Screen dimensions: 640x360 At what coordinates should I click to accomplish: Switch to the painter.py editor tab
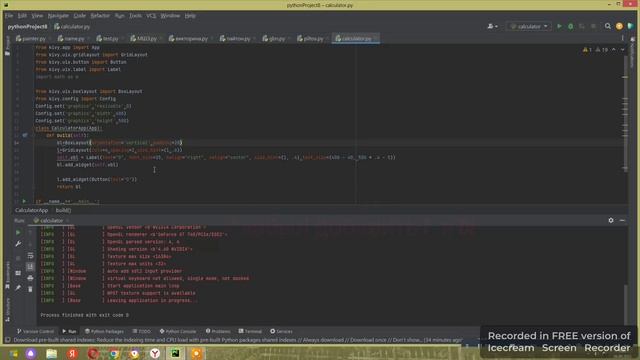31,38
